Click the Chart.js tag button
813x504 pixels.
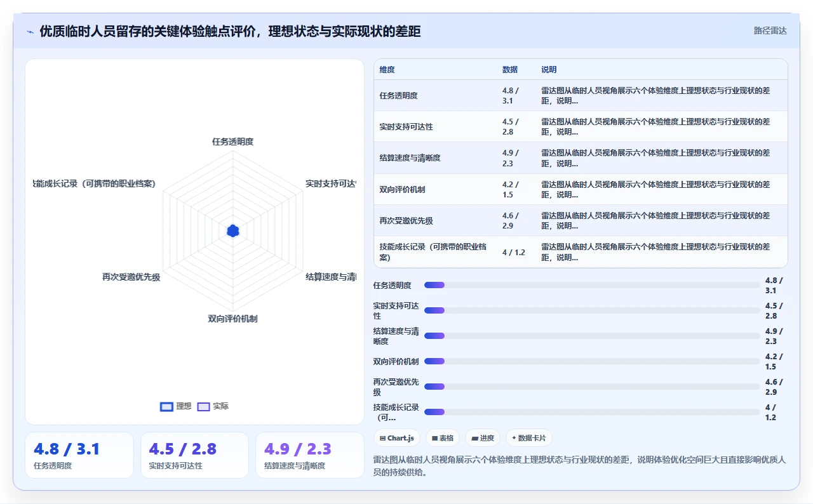pos(397,438)
